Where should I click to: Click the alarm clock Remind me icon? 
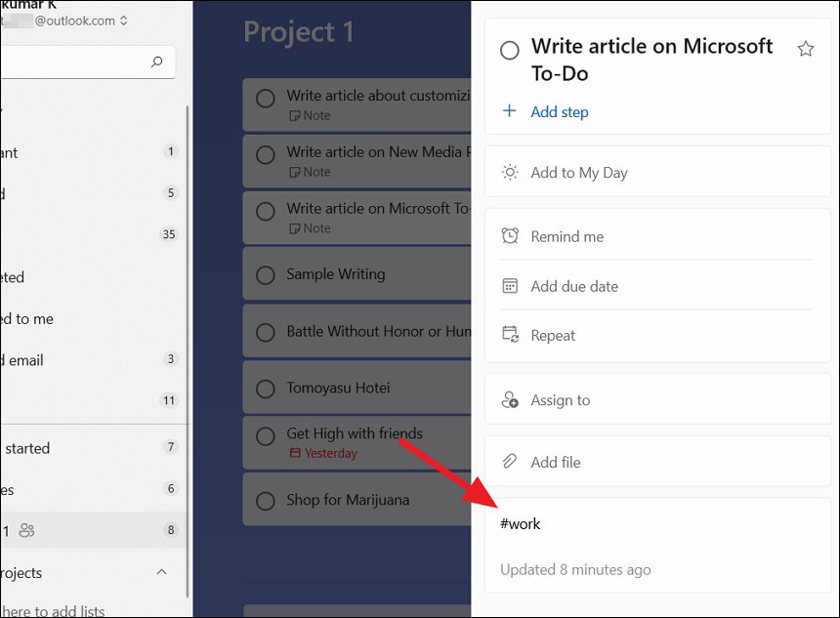click(510, 235)
